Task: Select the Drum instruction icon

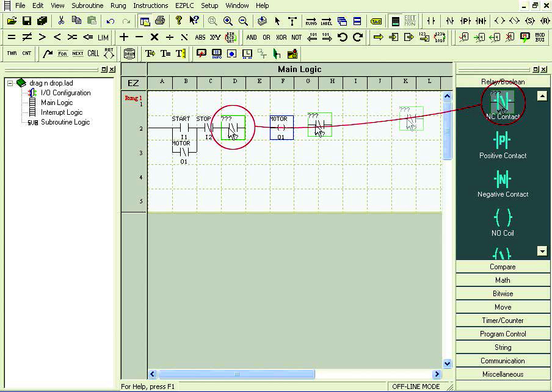Action: (129, 53)
